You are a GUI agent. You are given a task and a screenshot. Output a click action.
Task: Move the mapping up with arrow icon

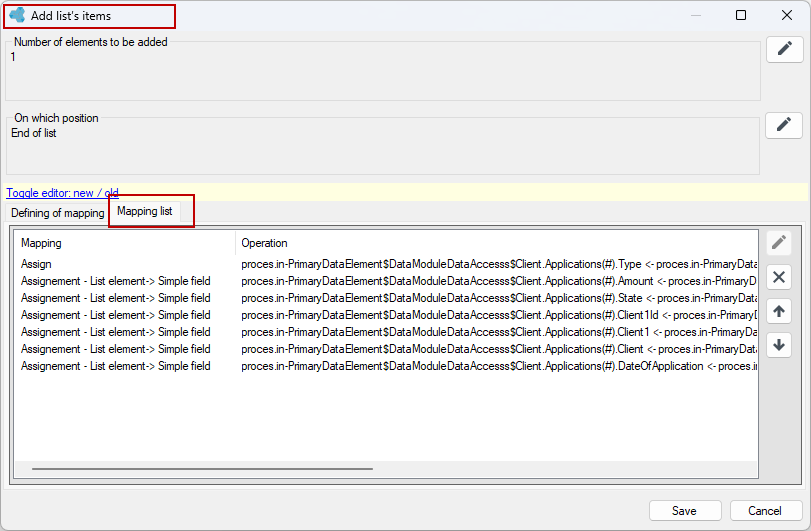(779, 311)
